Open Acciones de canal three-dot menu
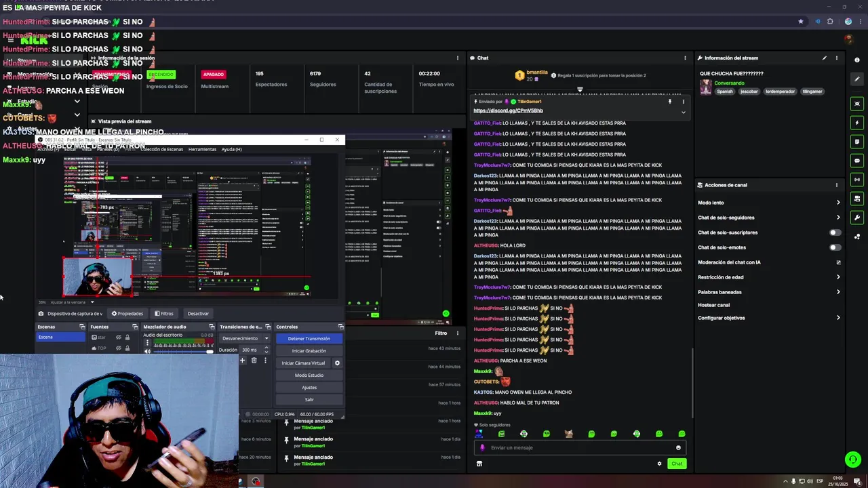The height and width of the screenshot is (488, 868). [x=837, y=185]
